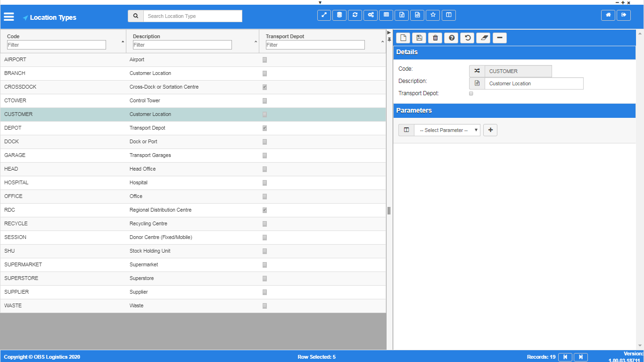This screenshot has width=644, height=362.
Task: Click the pin icon on panel divider
Action: [389, 39]
